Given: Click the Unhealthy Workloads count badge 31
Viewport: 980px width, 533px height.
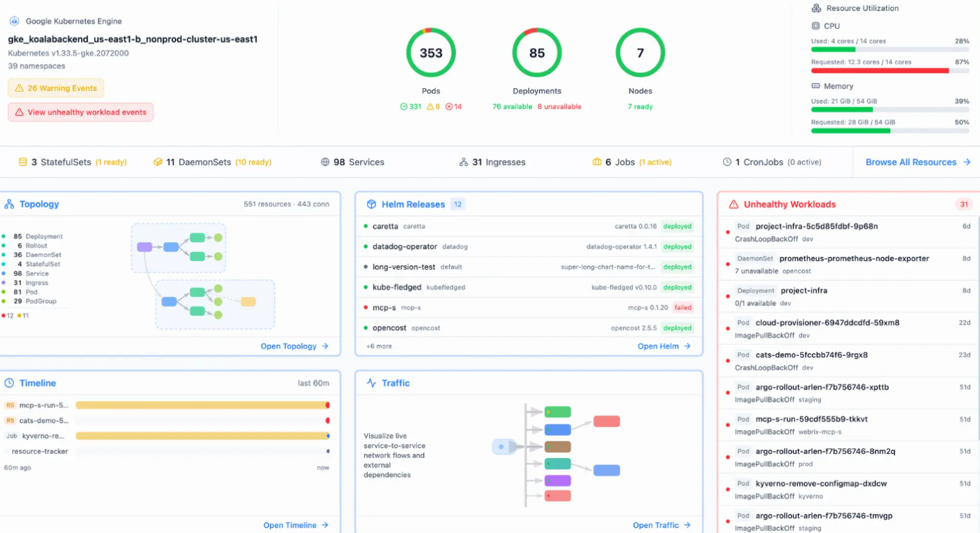Looking at the screenshot, I should tap(964, 204).
